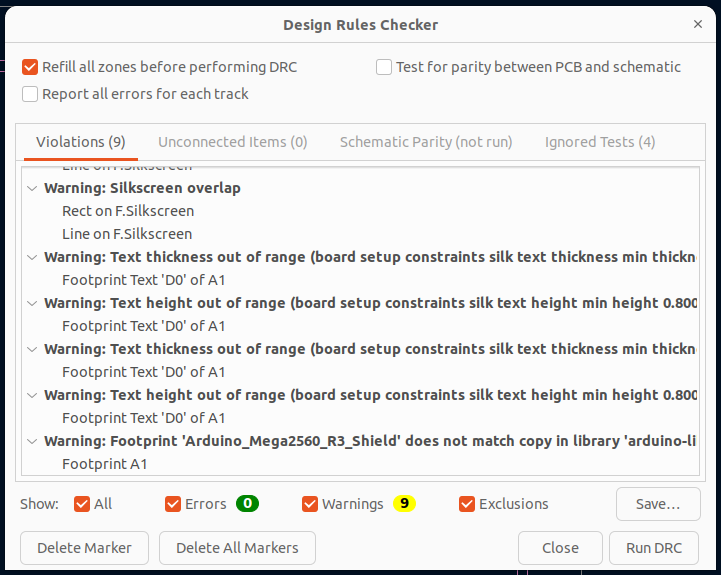
Task: Toggle the Errors filter checkbox
Action: (173, 504)
